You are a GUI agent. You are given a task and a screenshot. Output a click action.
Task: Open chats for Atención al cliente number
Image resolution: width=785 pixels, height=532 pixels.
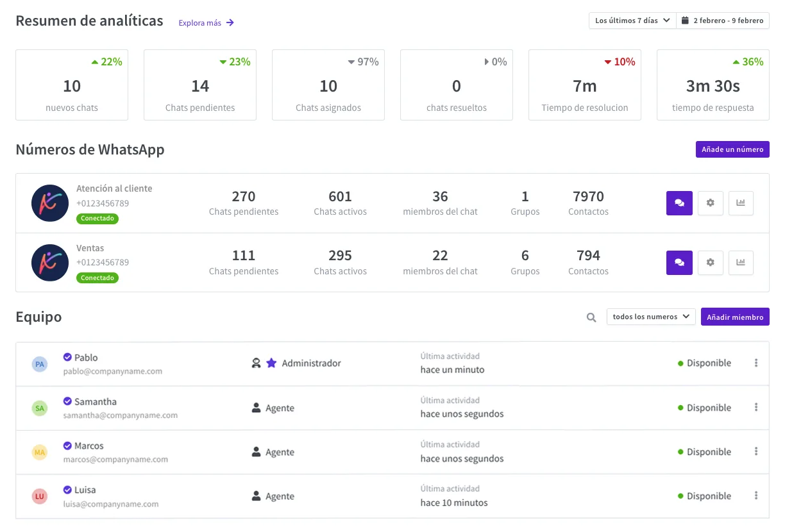tap(679, 203)
